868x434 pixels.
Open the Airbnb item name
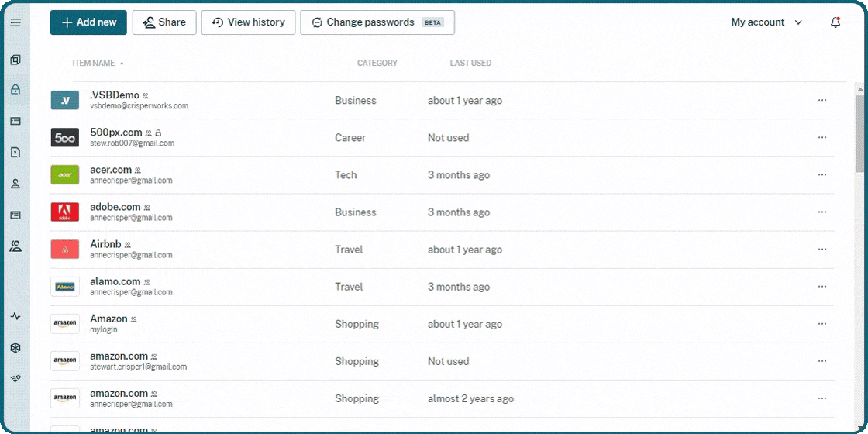pos(105,244)
